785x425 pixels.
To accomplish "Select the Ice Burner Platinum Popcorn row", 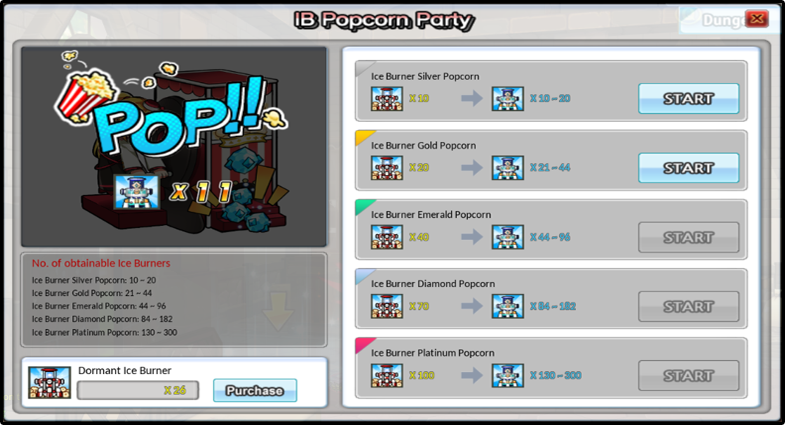I will 551,368.
